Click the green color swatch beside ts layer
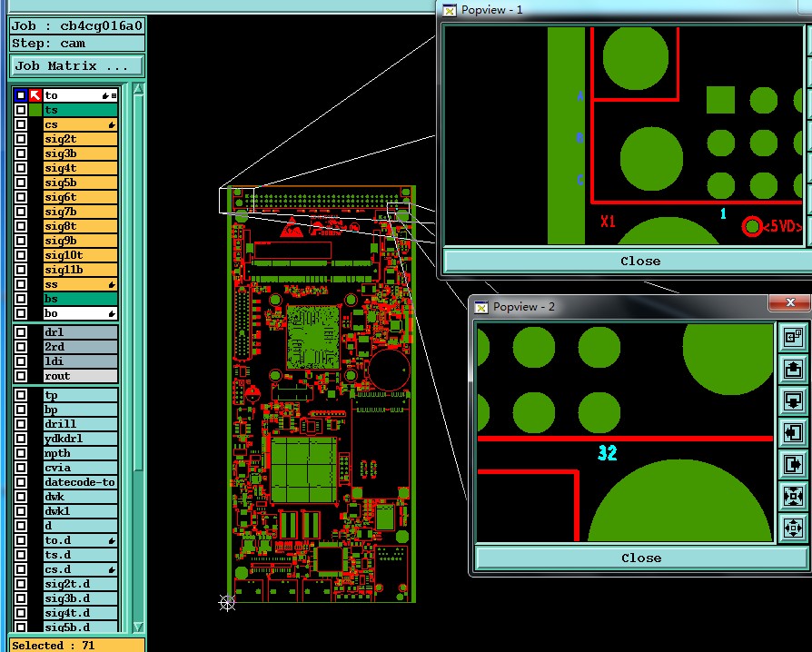The width and height of the screenshot is (812, 652). coord(35,110)
